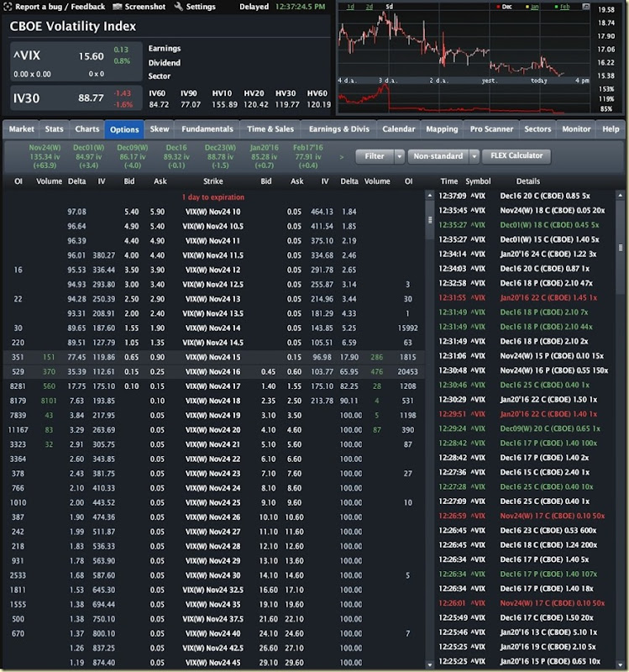Expand the Non-standard dropdown arrow
The height and width of the screenshot is (672, 629).
[x=474, y=156]
